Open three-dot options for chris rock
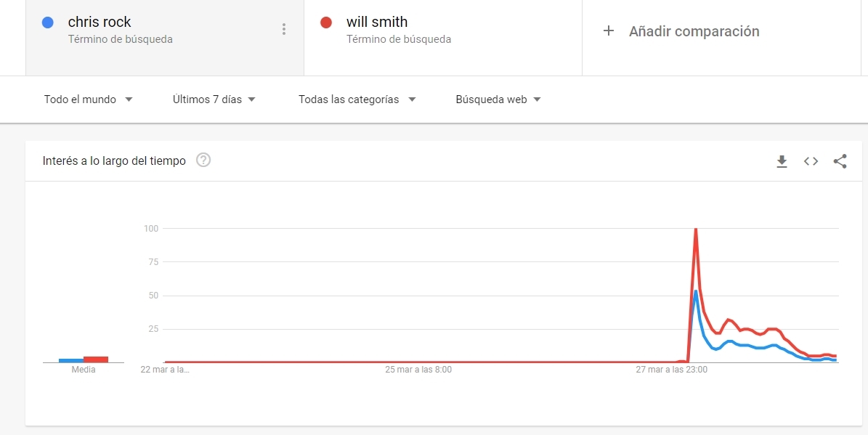This screenshot has width=868, height=435. pos(283,30)
